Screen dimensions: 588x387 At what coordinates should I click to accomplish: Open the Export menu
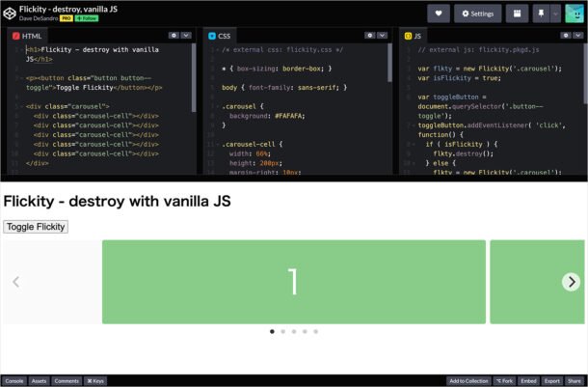point(552,381)
